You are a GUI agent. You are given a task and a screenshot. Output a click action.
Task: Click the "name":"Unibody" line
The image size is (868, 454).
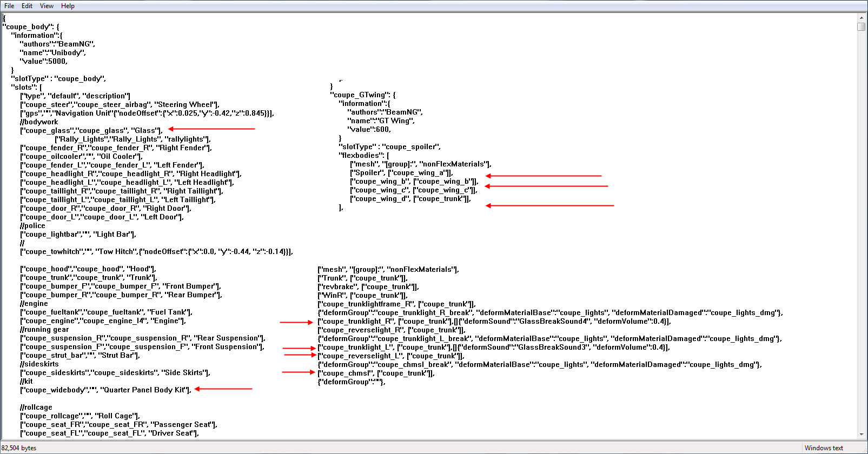tap(52, 52)
